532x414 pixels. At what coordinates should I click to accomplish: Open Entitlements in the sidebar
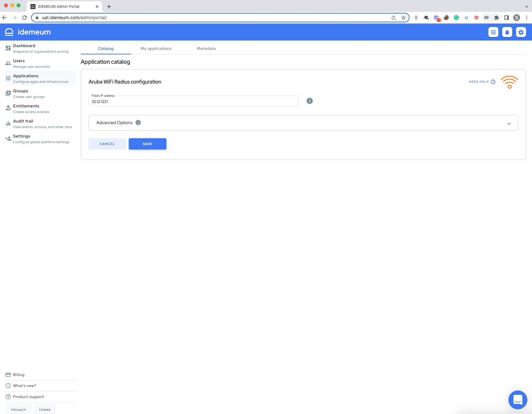pyautogui.click(x=41, y=109)
